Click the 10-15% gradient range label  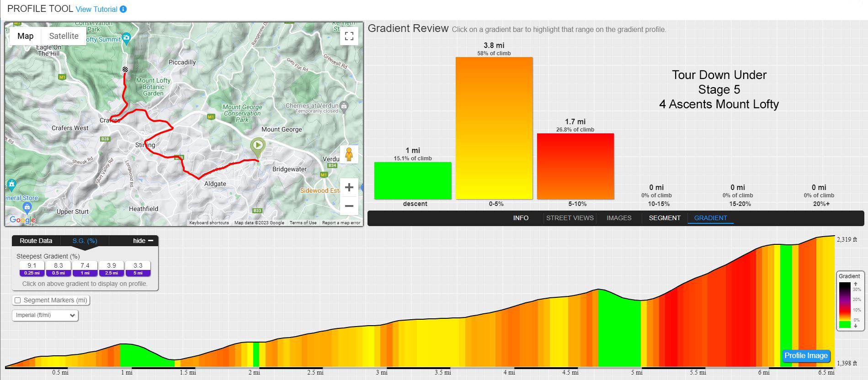tap(659, 204)
